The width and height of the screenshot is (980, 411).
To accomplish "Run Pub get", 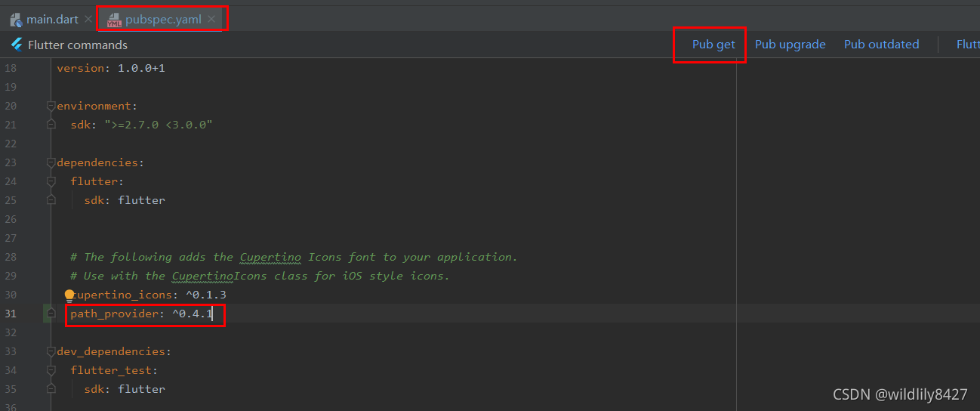I will tap(713, 45).
